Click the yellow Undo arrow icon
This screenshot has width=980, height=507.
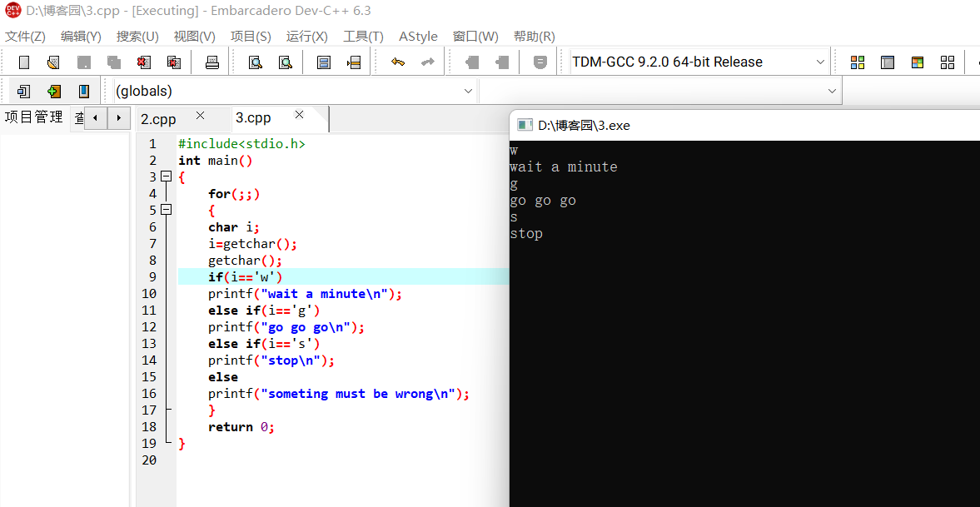point(398,62)
